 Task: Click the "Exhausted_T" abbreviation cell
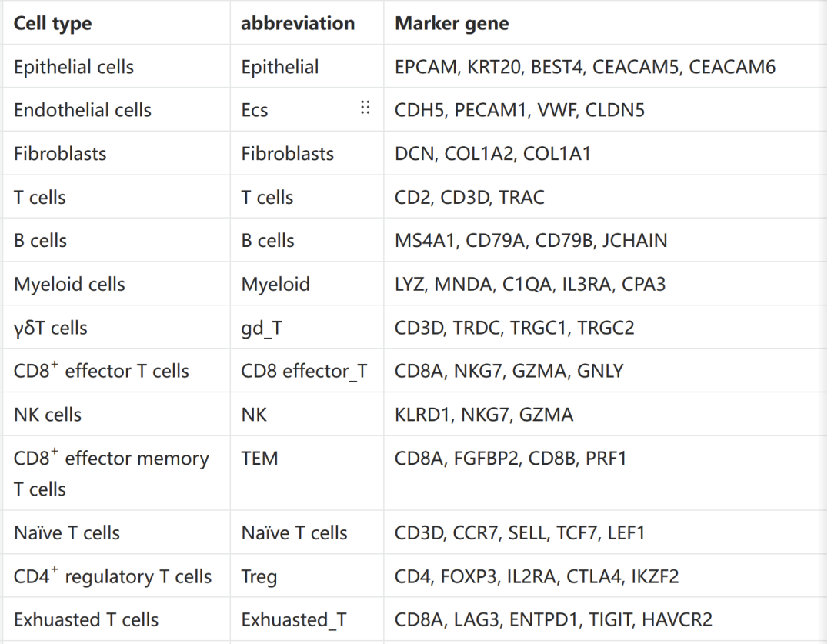tap(294, 619)
